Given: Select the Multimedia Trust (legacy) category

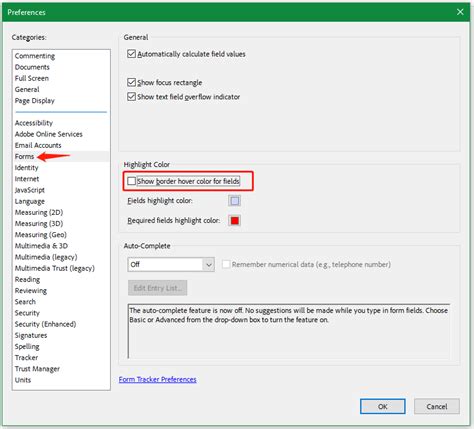Looking at the screenshot, I should pos(55,268).
